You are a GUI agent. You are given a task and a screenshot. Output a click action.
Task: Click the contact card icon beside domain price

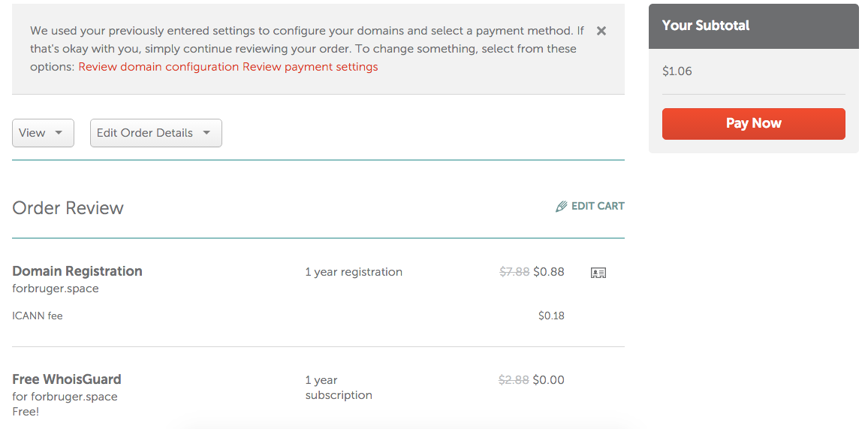click(598, 273)
